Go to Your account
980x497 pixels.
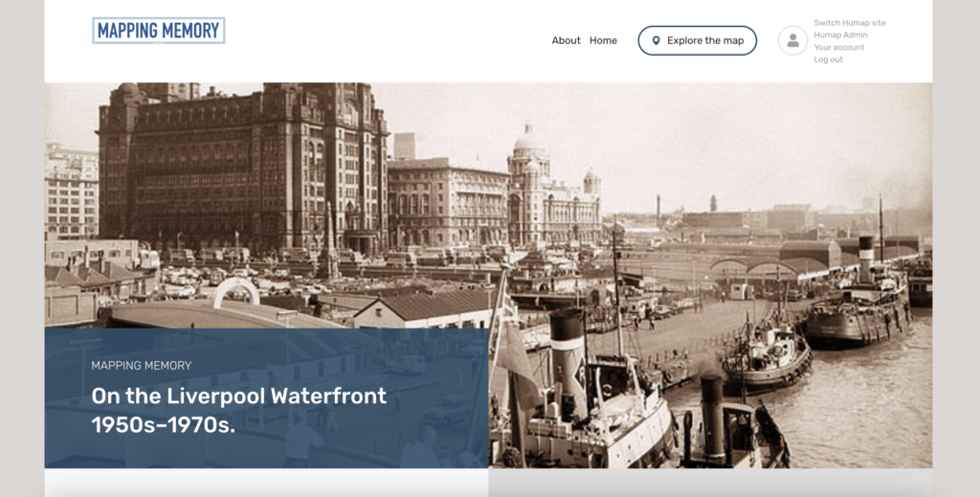click(x=838, y=47)
